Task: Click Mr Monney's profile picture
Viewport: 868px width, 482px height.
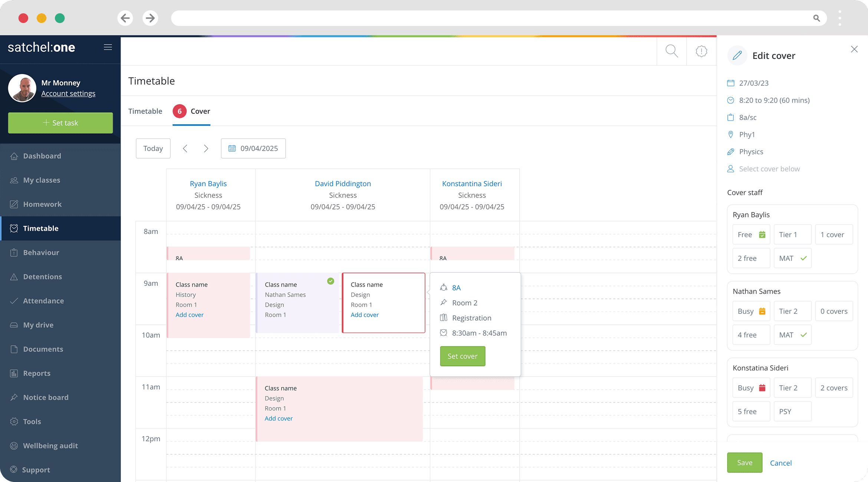Action: click(22, 88)
